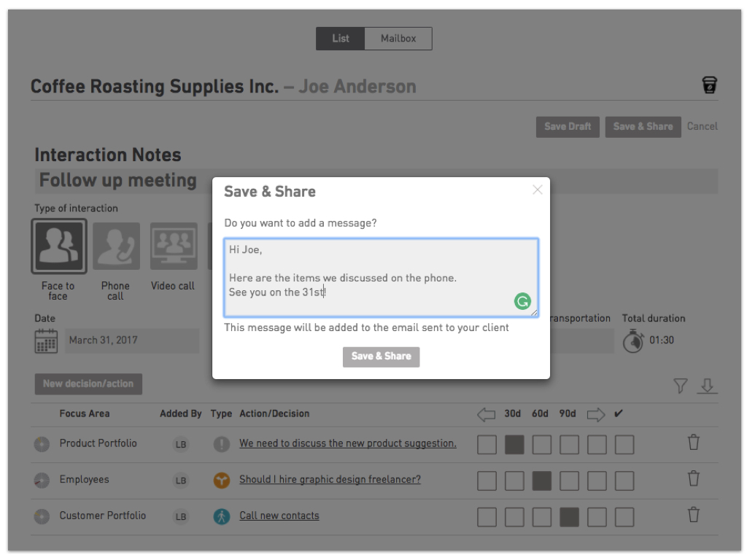This screenshot has width=747, height=560.
Task: Switch to the Mailbox tab
Action: click(x=398, y=39)
